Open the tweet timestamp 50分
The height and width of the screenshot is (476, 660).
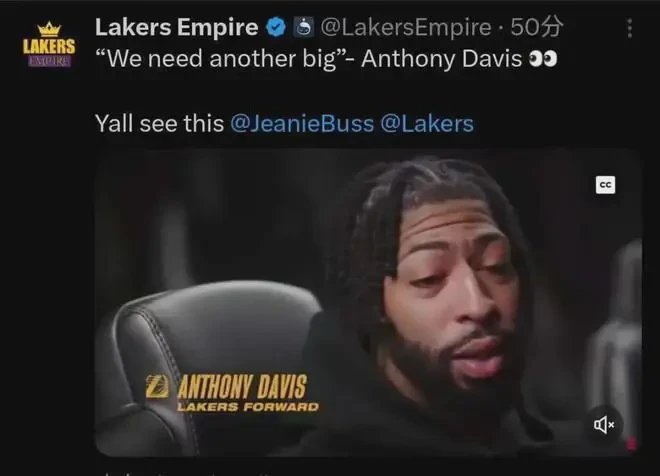pos(537,27)
